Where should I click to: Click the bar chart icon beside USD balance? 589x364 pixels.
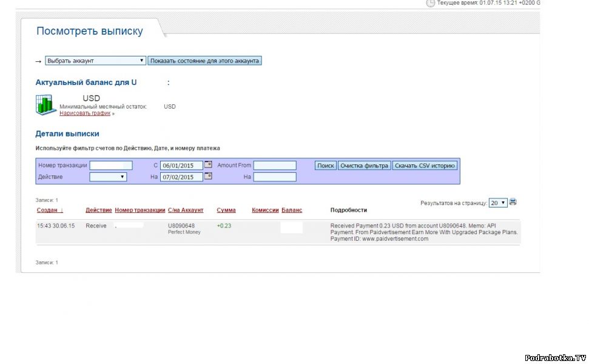pos(45,104)
